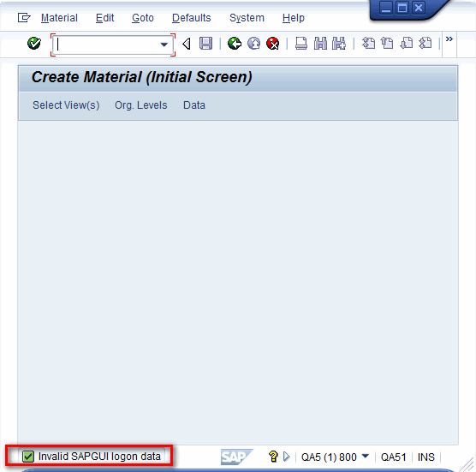Open the Edit menu
476x472 pixels.
click(104, 18)
